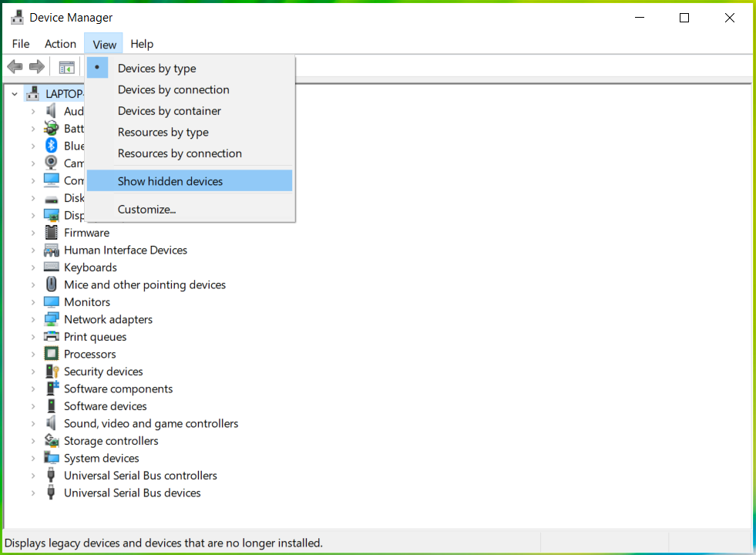Click the Firmware chip icon

coord(51,233)
